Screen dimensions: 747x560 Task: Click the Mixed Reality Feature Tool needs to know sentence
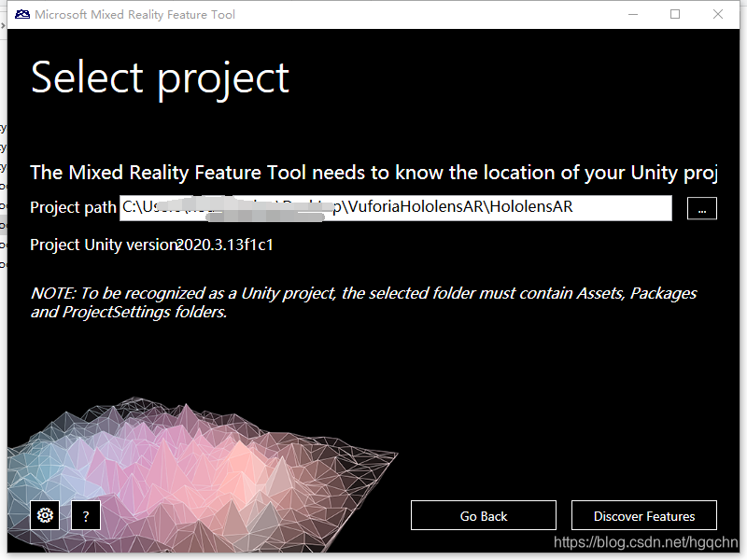point(373,173)
